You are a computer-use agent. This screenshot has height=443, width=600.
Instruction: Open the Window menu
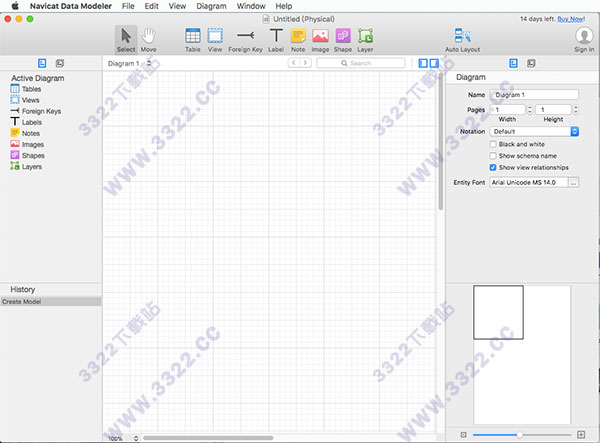pos(251,6)
